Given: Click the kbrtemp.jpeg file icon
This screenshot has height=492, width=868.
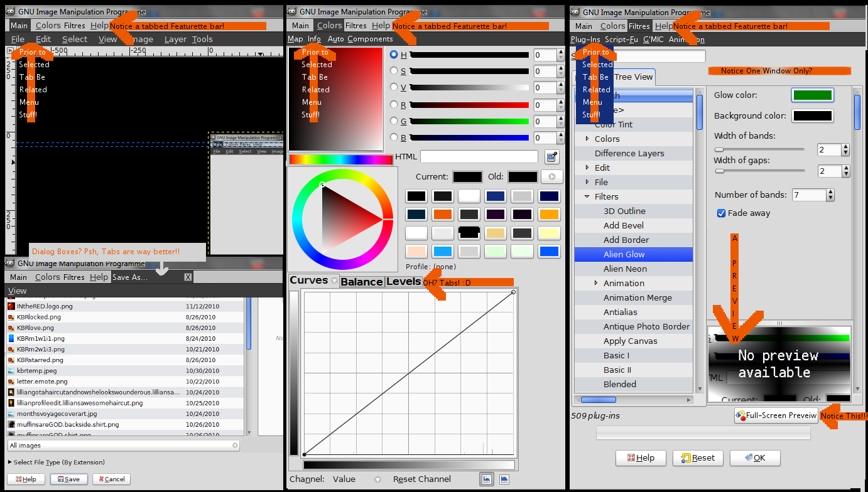Looking at the screenshot, I should click(x=11, y=371).
